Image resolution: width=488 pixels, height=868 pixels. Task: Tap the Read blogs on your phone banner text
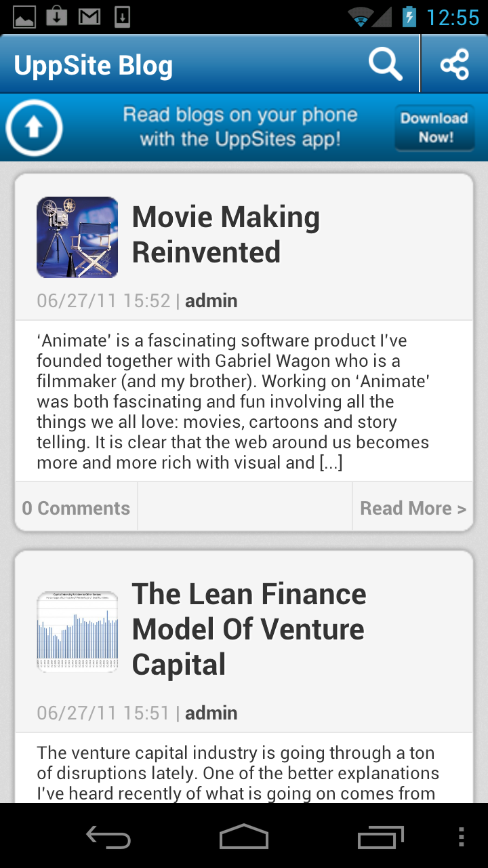click(x=240, y=127)
